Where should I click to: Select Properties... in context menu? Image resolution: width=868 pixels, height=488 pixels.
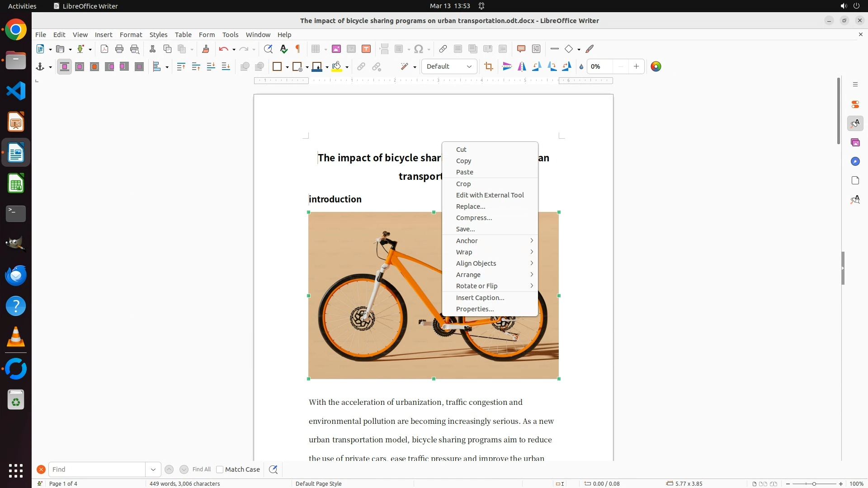[475, 309]
